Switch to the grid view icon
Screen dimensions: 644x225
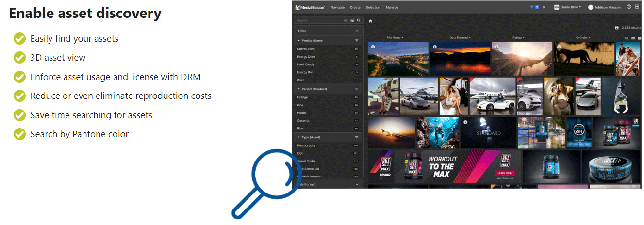(633, 37)
